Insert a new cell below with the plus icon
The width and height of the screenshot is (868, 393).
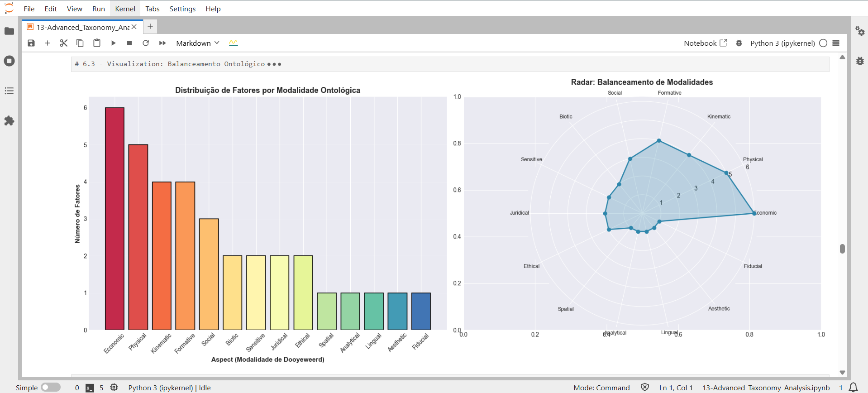48,43
